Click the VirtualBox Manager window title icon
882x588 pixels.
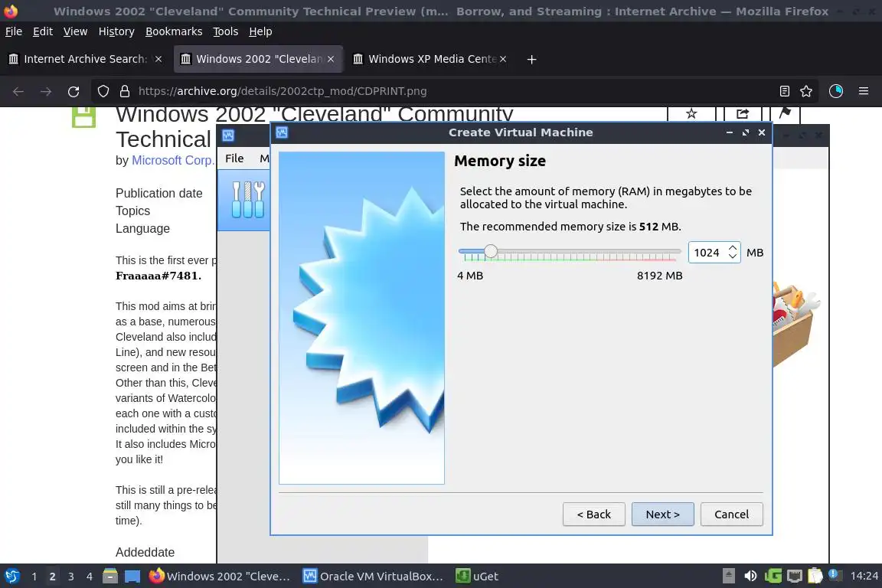(228, 136)
